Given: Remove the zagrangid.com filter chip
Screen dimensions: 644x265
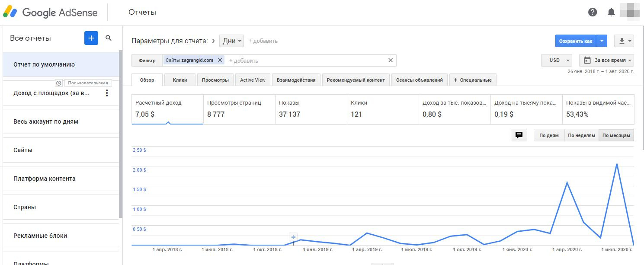Looking at the screenshot, I should click(x=220, y=60).
